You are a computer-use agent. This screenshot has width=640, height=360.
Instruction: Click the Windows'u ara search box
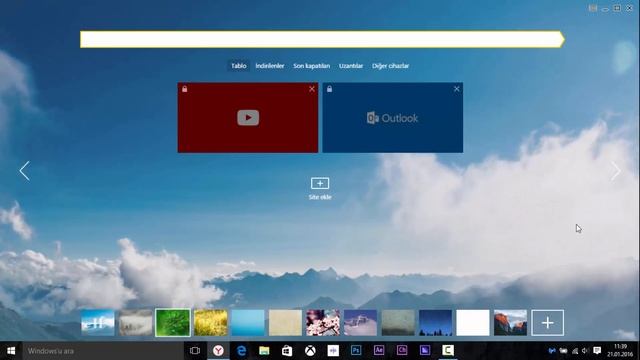(x=103, y=351)
